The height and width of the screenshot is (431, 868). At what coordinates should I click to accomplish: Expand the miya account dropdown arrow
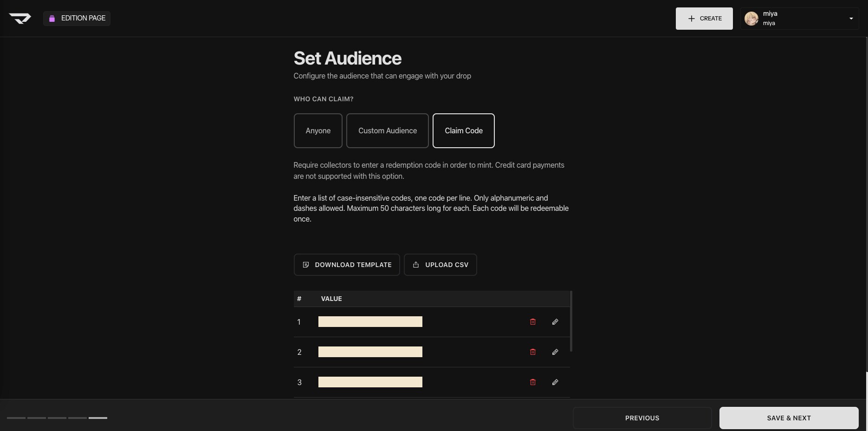(851, 19)
